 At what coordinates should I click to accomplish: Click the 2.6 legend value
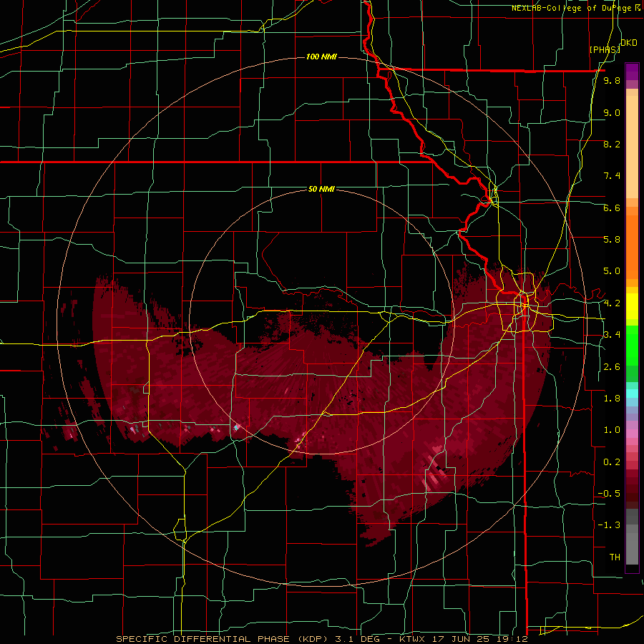coord(612,367)
